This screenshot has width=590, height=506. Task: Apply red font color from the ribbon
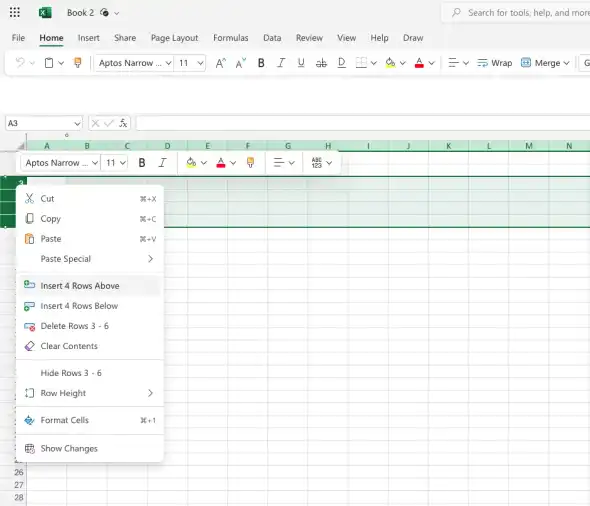(419, 63)
